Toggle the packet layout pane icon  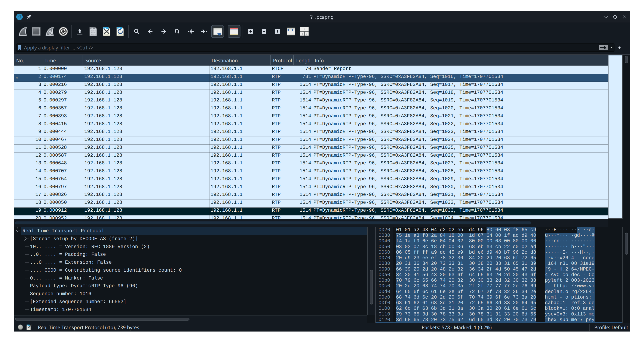(x=304, y=31)
